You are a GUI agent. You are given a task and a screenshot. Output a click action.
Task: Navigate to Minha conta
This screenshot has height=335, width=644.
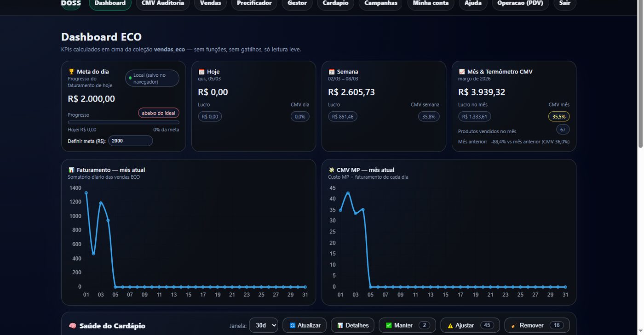[x=430, y=2]
